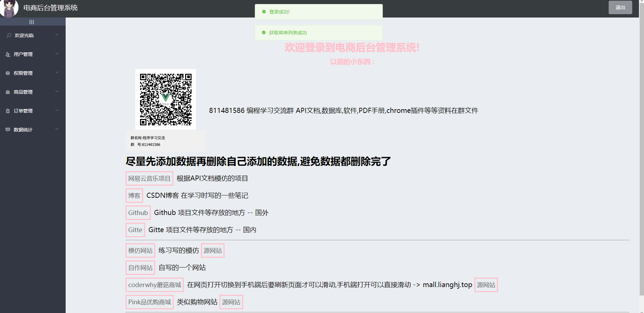Click the 登录成功! notification success icon

[x=264, y=12]
